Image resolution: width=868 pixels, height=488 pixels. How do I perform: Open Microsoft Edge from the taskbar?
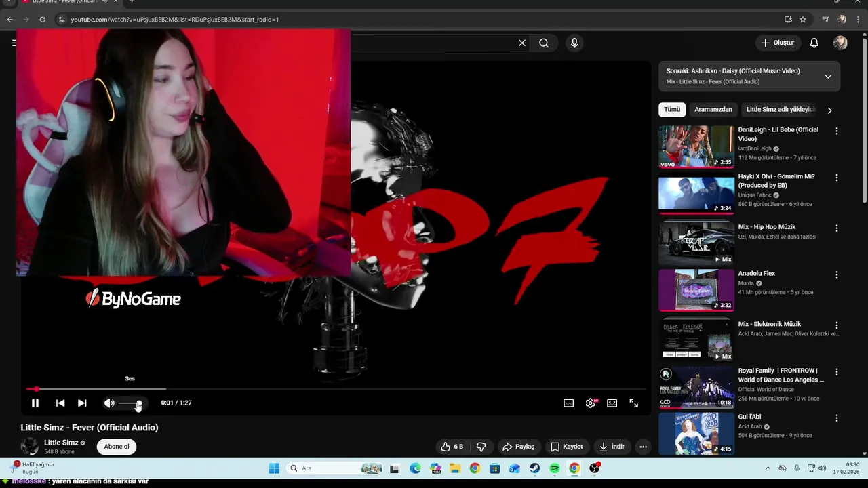click(x=415, y=468)
